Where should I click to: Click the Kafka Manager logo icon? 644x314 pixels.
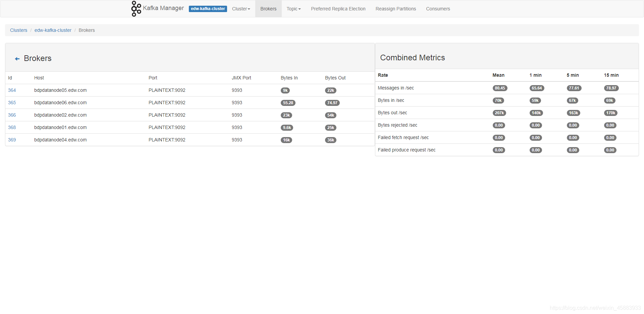click(136, 9)
